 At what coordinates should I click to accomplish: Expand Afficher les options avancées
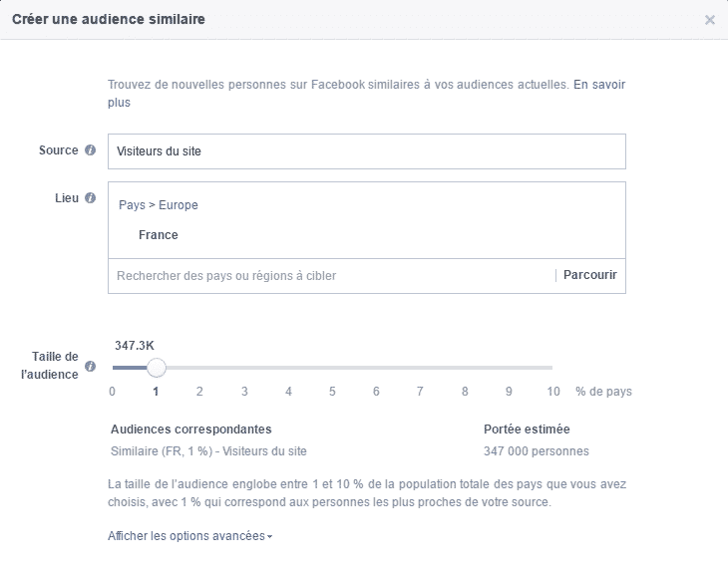coord(189,536)
